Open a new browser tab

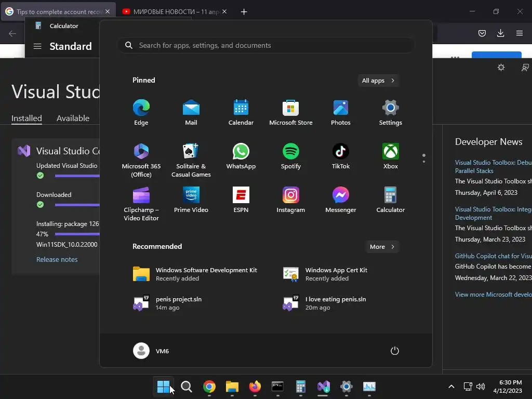point(244,12)
